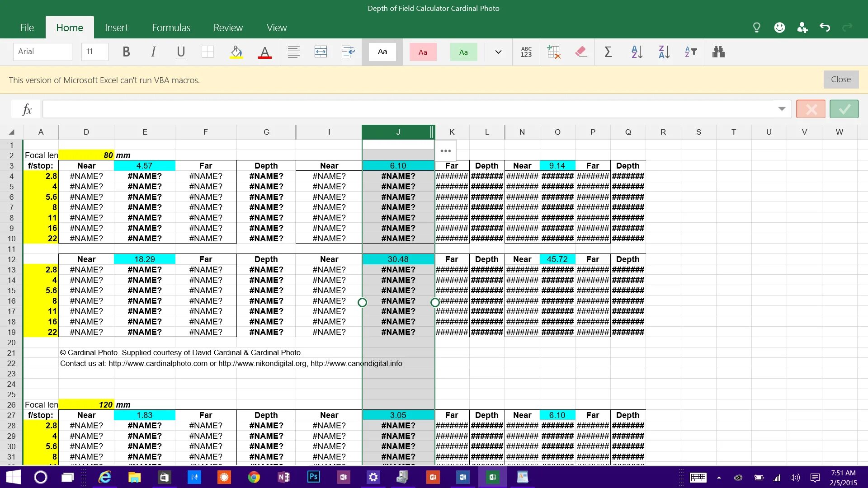Open the font name box
This screenshot has width=868, height=488.
(x=42, y=52)
